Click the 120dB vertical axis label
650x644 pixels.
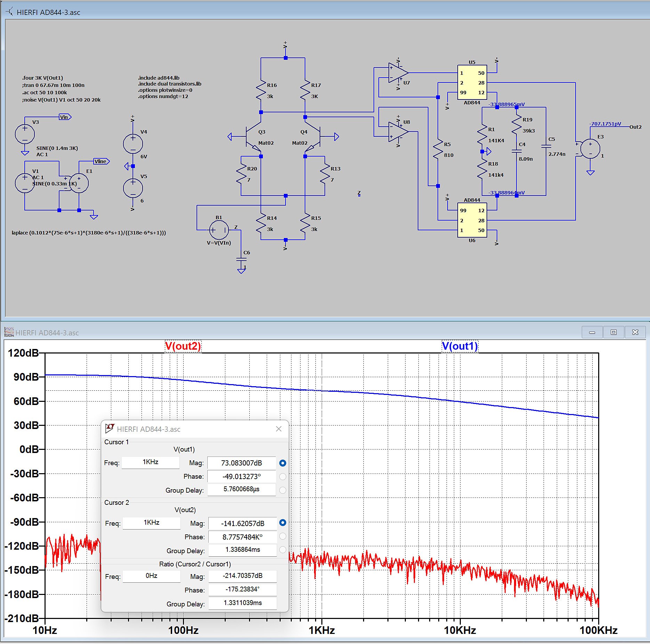click(23, 353)
